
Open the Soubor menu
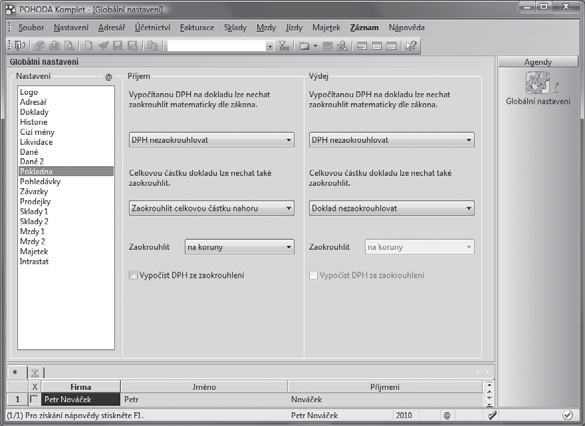click(31, 27)
